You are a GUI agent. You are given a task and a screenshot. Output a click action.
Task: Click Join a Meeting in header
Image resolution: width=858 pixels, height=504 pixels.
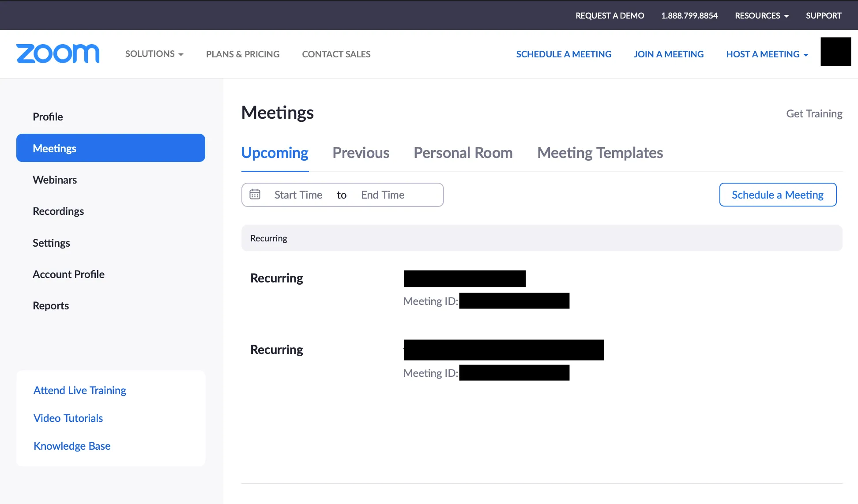point(669,54)
